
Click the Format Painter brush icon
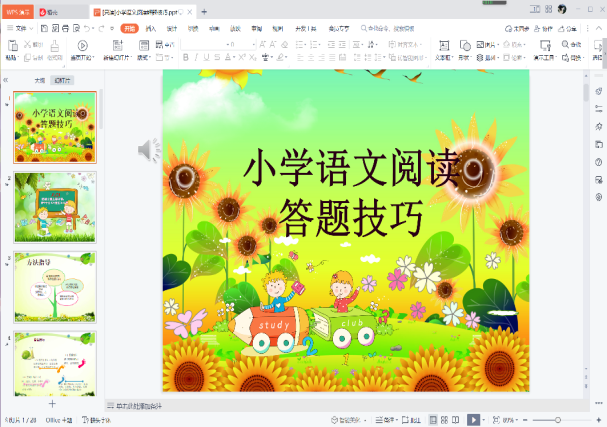click(x=55, y=46)
